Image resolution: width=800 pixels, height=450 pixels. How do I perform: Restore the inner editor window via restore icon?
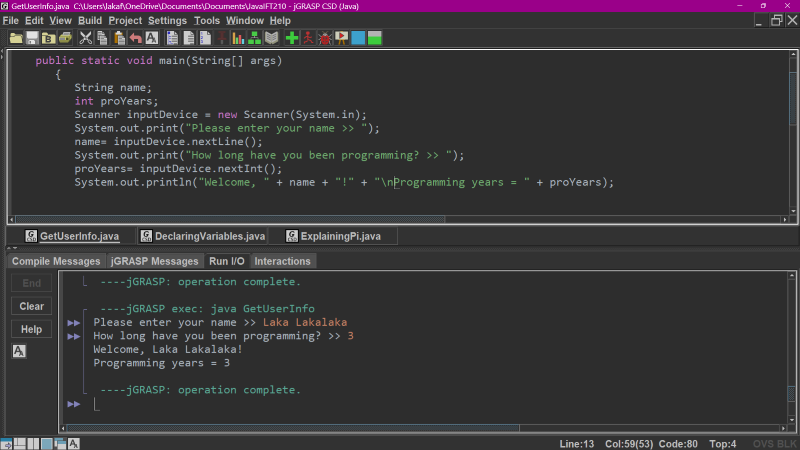pyautogui.click(x=776, y=20)
